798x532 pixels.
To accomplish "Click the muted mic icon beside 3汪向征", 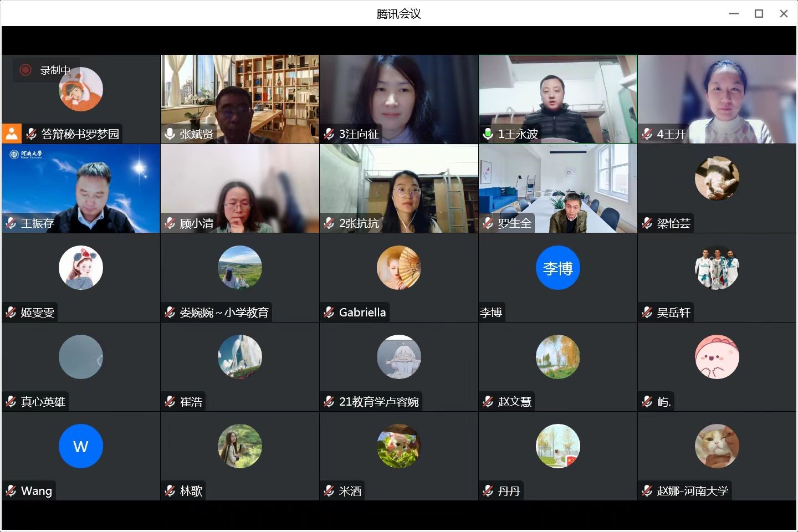I will (329, 134).
